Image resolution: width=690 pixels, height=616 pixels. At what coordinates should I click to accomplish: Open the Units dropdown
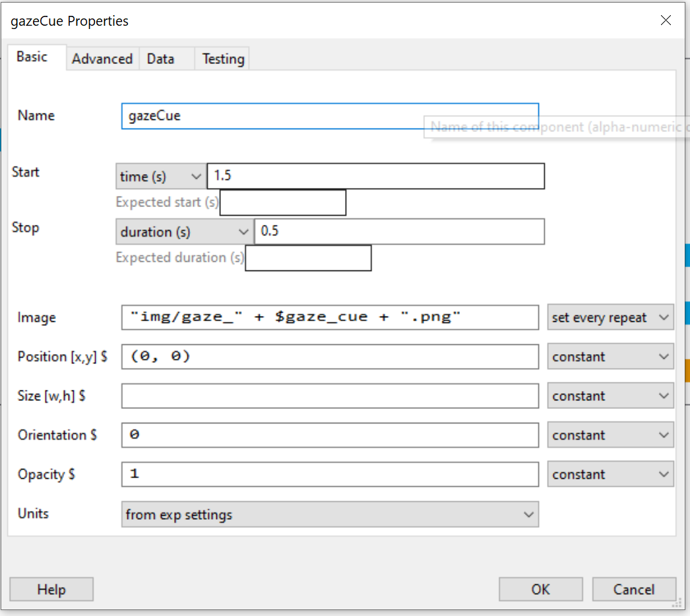(x=330, y=514)
